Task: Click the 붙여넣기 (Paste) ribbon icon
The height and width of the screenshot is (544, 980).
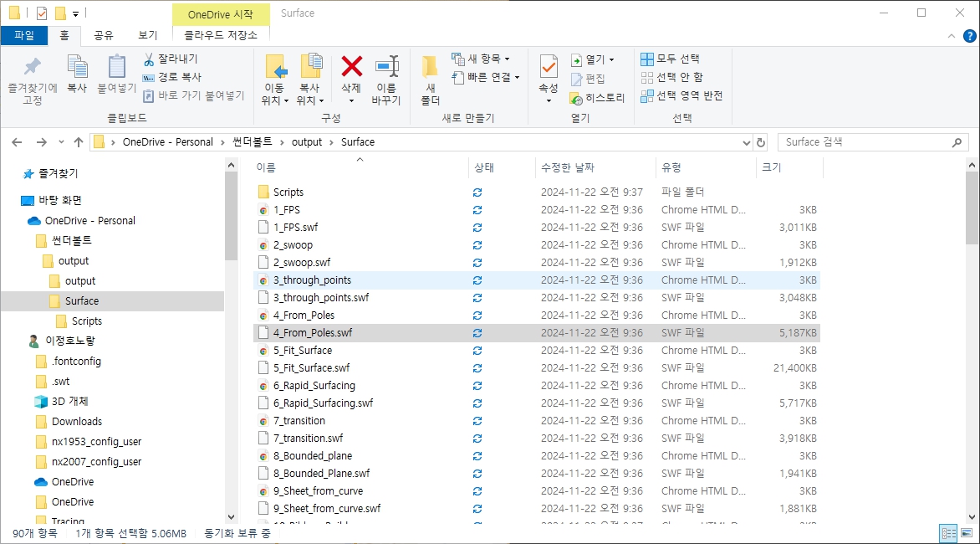Action: tap(116, 67)
